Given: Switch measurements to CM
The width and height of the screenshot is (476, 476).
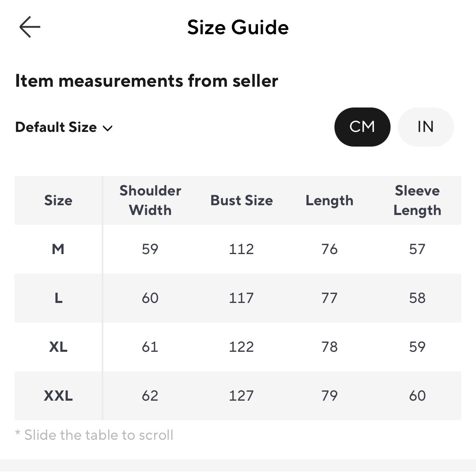Looking at the screenshot, I should (362, 127).
